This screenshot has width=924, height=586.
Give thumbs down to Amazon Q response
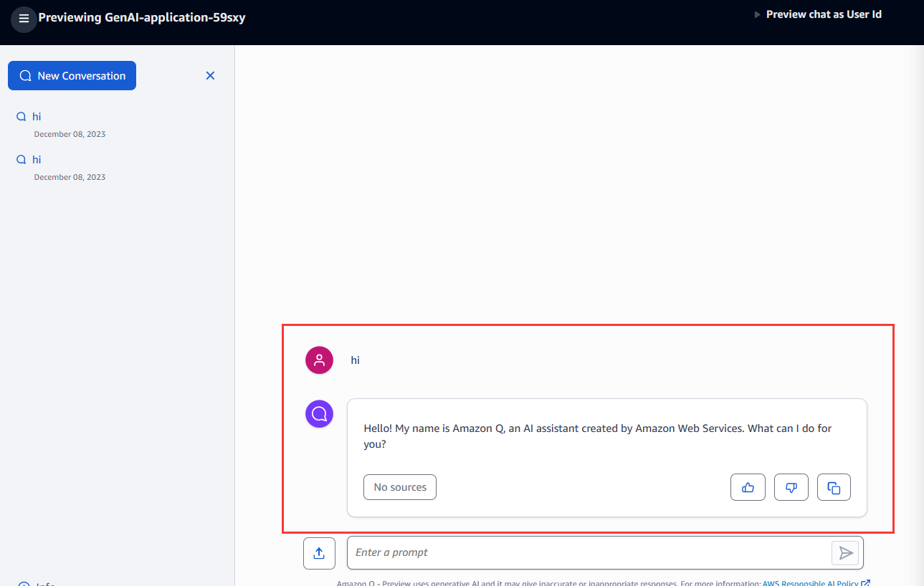[x=791, y=487]
